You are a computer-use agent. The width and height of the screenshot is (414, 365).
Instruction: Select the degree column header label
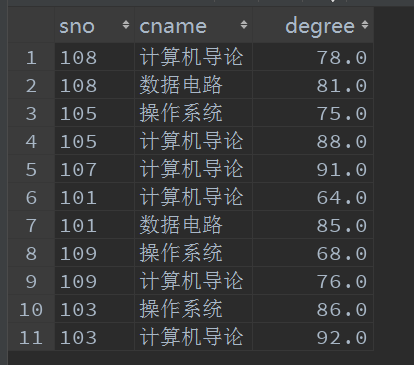320,27
